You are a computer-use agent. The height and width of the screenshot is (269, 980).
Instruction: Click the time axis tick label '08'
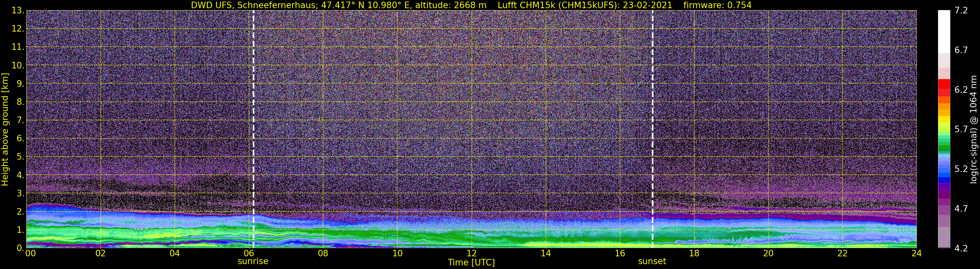pyautogui.click(x=323, y=253)
